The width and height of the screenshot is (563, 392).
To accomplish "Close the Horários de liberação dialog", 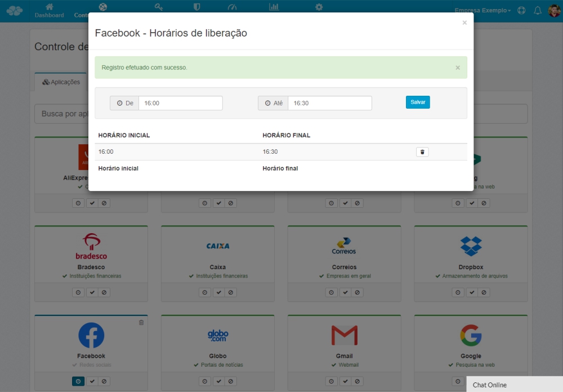I will [464, 23].
